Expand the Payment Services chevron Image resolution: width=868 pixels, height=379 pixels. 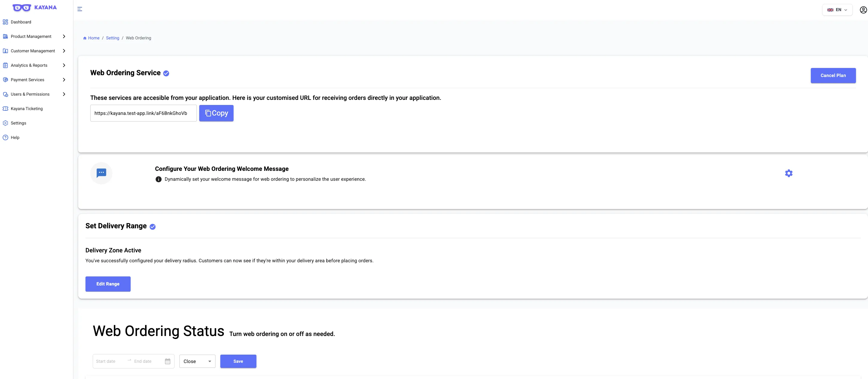[x=64, y=80]
